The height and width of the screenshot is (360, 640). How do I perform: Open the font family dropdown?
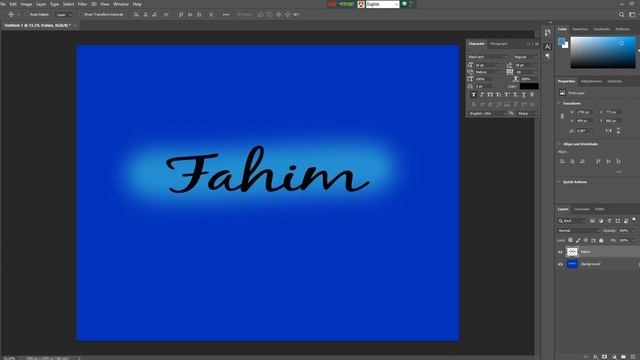(487, 57)
